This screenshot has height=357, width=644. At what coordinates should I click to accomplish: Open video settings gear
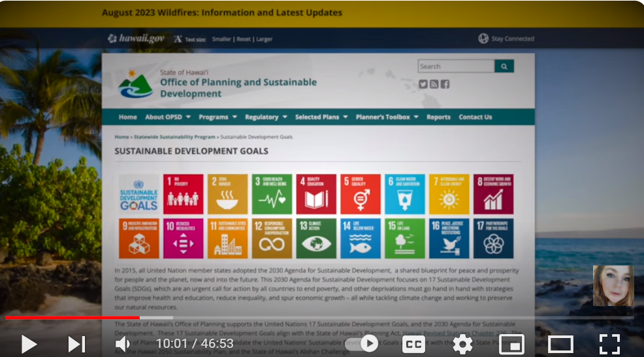462,344
